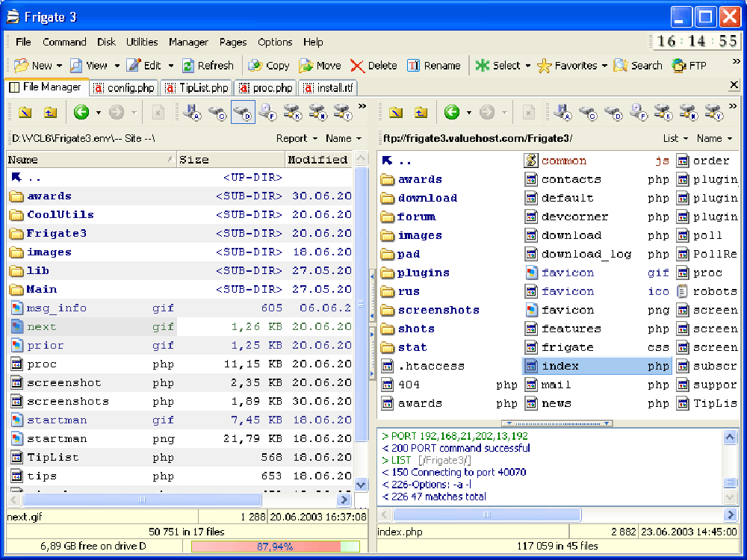This screenshot has width=747, height=560.
Task: Switch left panel to network drive N
Action: click(x=317, y=113)
